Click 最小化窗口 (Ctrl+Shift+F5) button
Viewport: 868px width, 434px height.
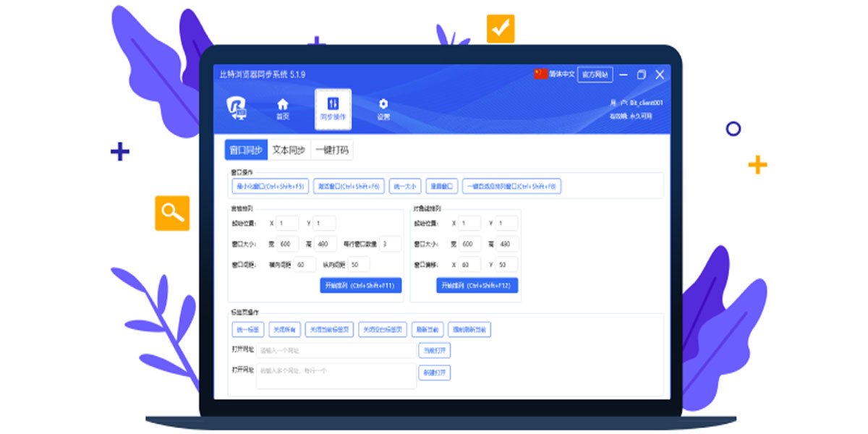click(271, 185)
